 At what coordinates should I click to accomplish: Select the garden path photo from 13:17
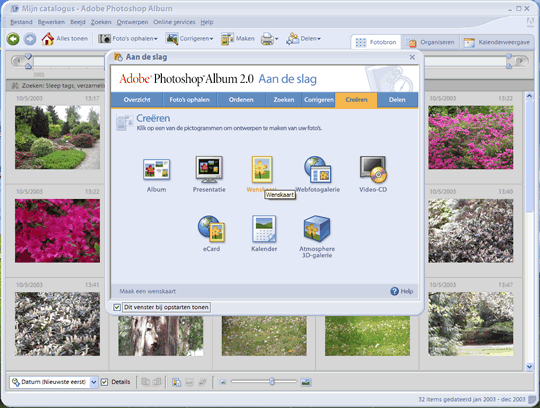coord(58,137)
